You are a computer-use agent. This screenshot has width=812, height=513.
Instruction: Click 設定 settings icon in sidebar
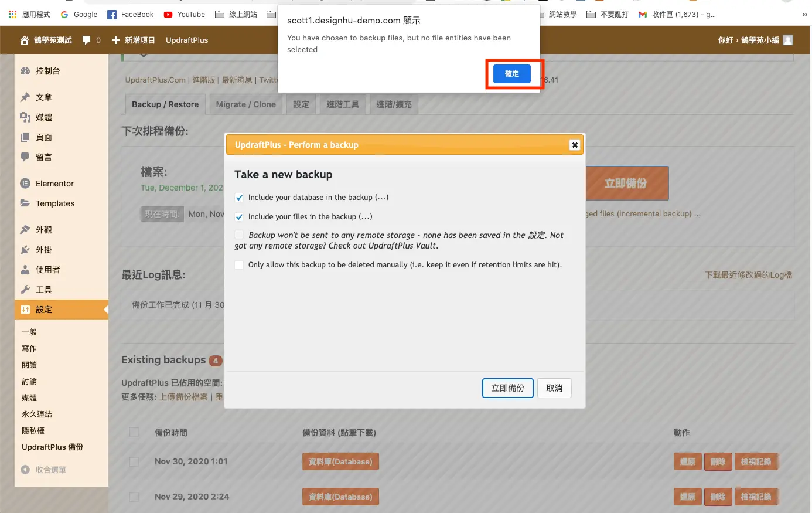click(x=25, y=310)
